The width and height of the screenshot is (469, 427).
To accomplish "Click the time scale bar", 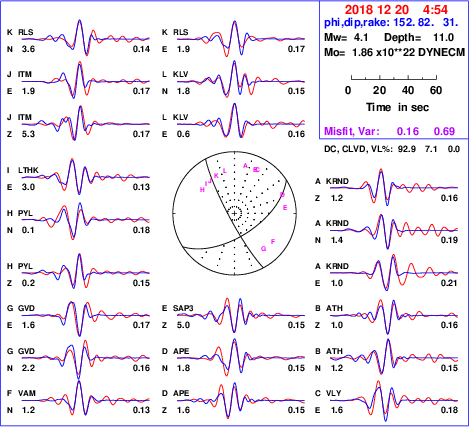I will [x=394, y=78].
